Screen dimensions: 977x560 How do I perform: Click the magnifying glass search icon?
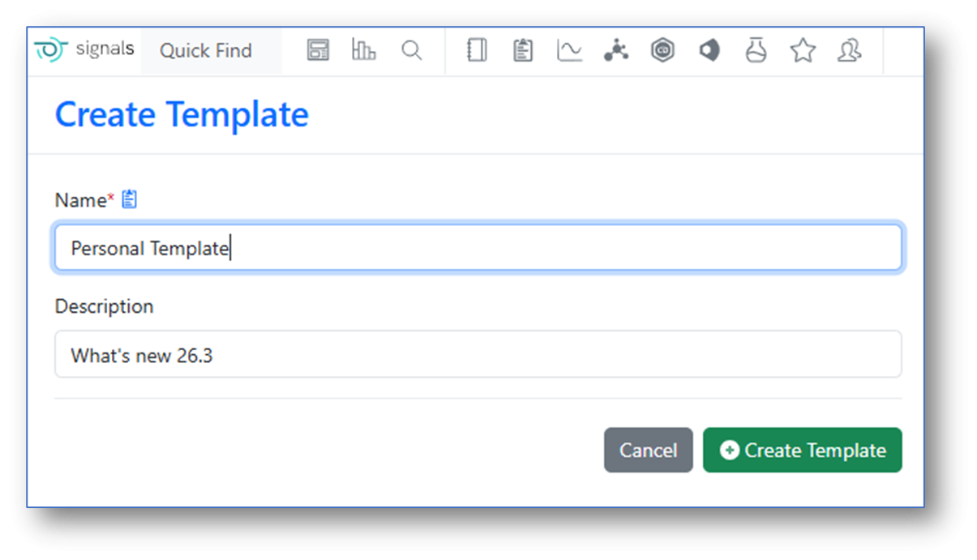(412, 51)
